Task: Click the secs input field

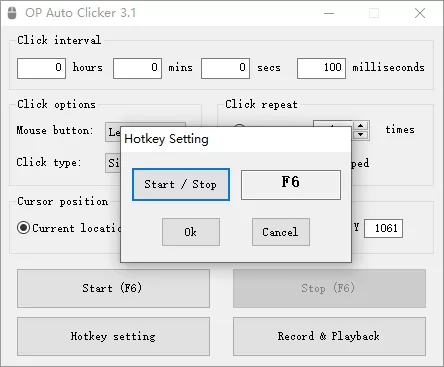Action: pos(225,68)
